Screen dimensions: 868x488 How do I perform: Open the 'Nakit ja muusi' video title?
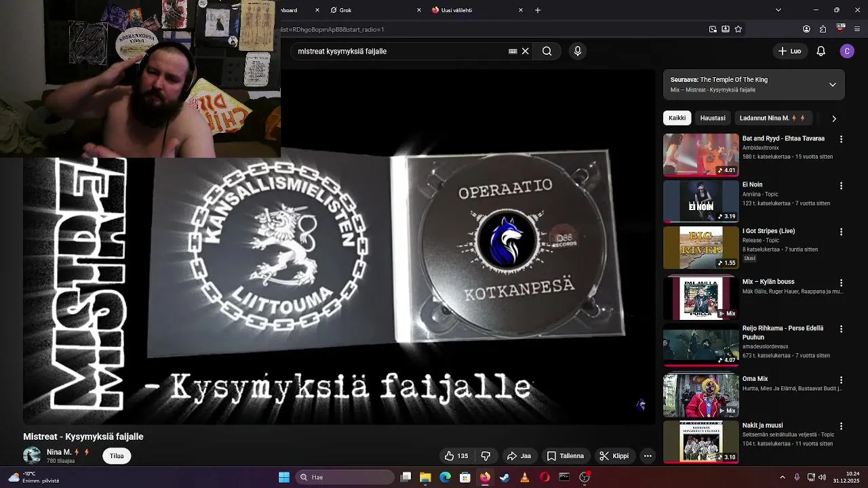(x=763, y=426)
